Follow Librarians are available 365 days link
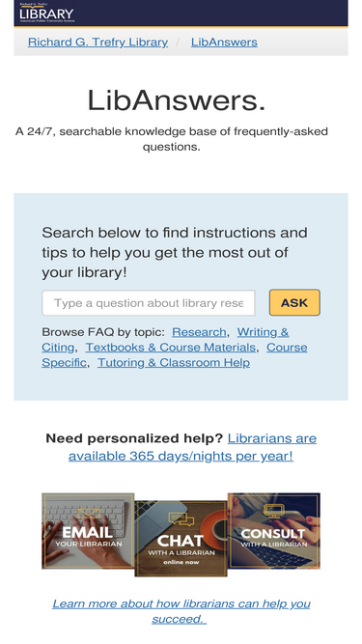This screenshot has width=362, height=644. (x=192, y=447)
